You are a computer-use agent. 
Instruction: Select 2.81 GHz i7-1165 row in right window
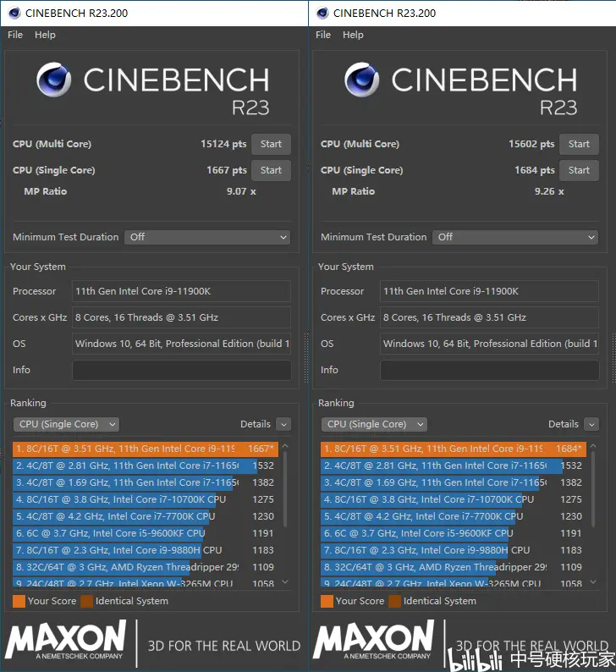454,465
